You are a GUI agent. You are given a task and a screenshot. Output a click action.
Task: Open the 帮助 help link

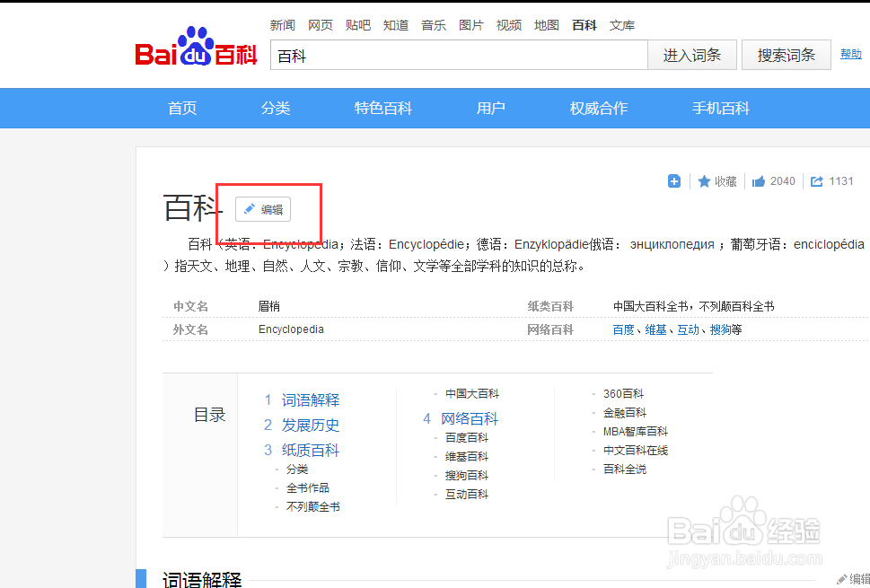coord(850,54)
